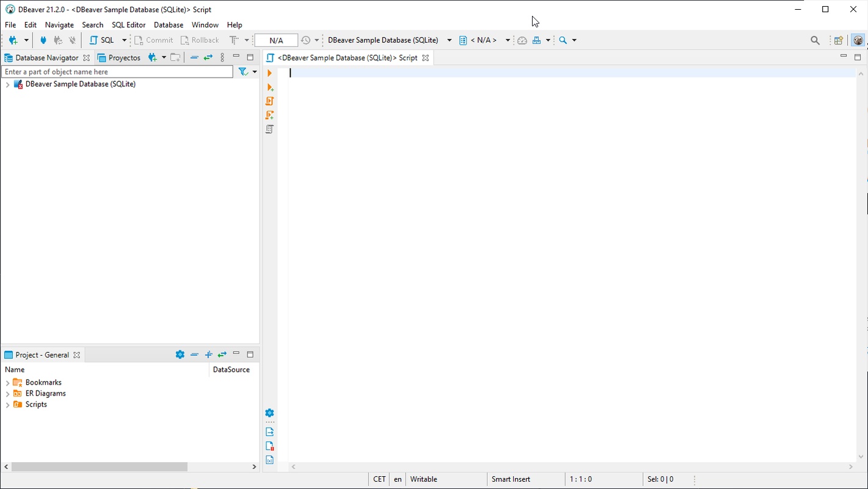Screen dimensions: 868x489
Task: Open dropdown next to New Connection icon
Action: [x=164, y=57]
